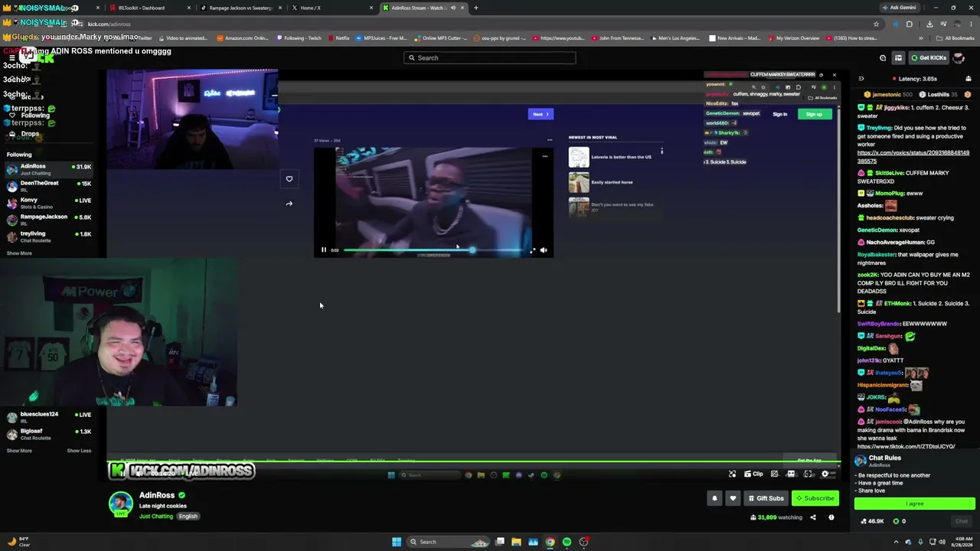This screenshot has width=980, height=551.
Task: Switch the player to theater mode
Action: [x=792, y=474]
